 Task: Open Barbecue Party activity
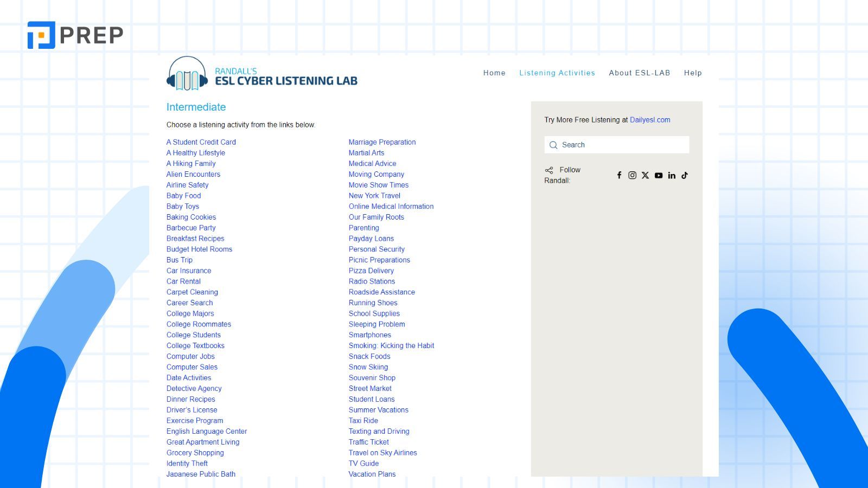(x=191, y=228)
